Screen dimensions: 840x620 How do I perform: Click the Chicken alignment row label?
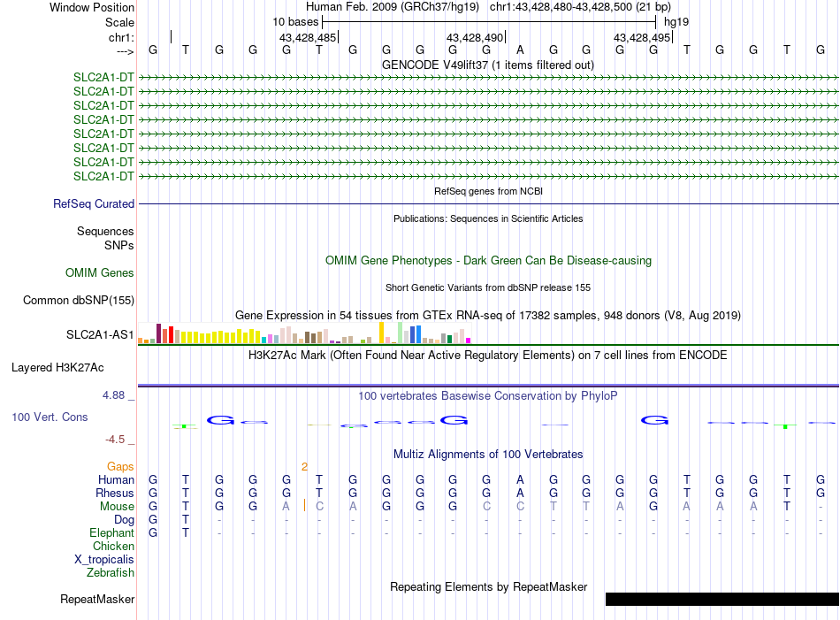113,546
